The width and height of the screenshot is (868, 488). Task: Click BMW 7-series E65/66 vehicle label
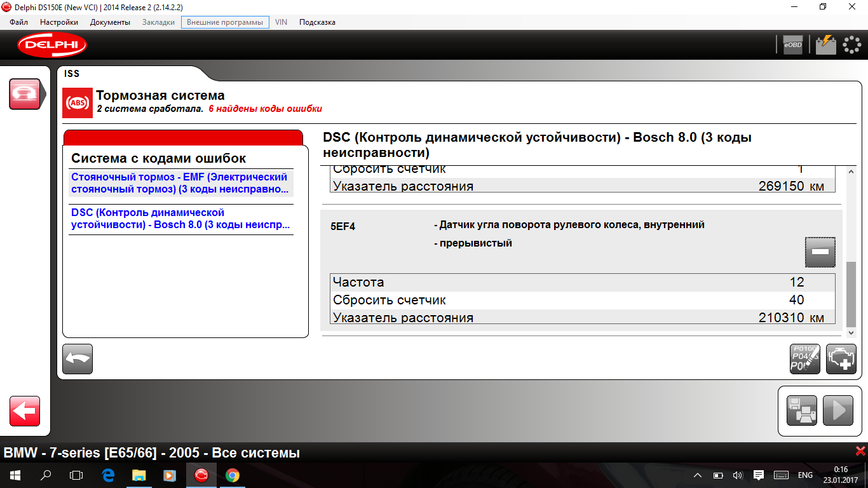pyautogui.click(x=152, y=453)
